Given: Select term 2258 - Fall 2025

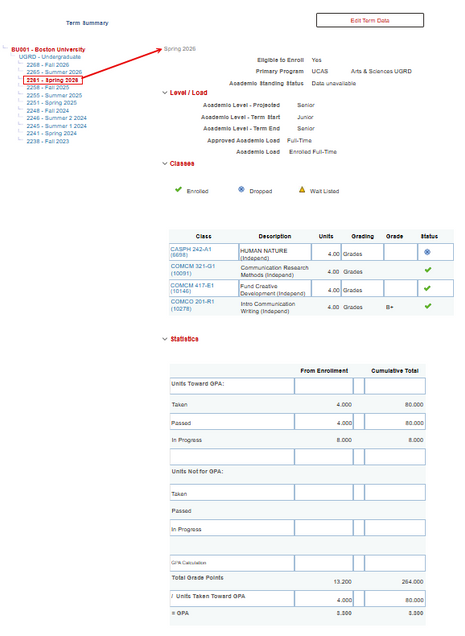Looking at the screenshot, I should (48, 87).
